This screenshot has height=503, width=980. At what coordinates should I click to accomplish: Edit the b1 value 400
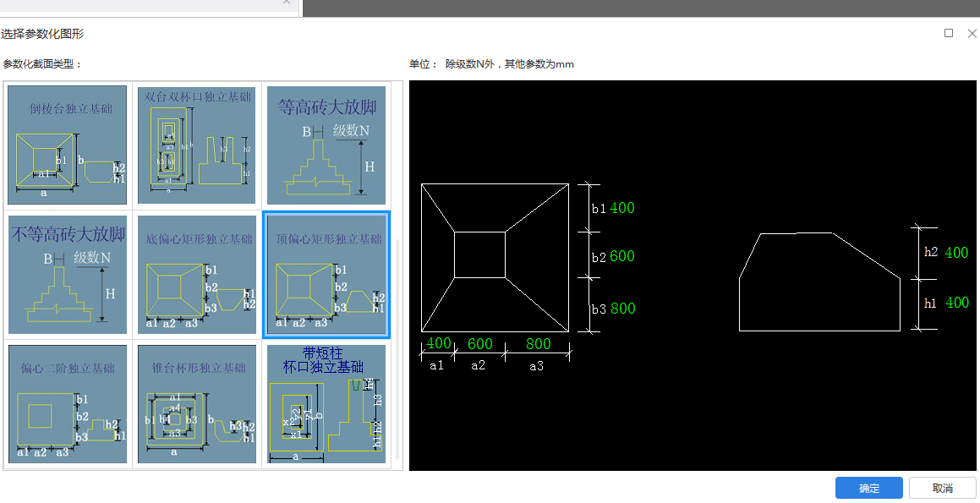[622, 208]
